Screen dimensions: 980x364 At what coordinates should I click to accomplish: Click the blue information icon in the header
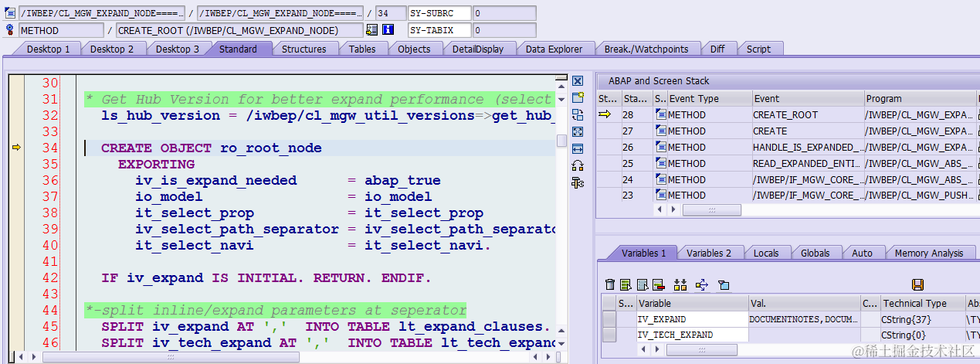[x=388, y=30]
